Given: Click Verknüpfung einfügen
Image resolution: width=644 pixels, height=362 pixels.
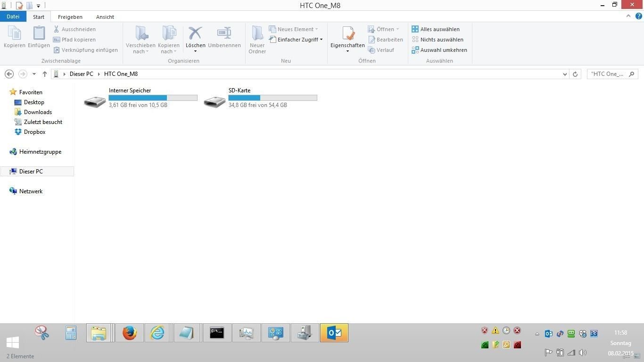Looking at the screenshot, I should coord(85,50).
